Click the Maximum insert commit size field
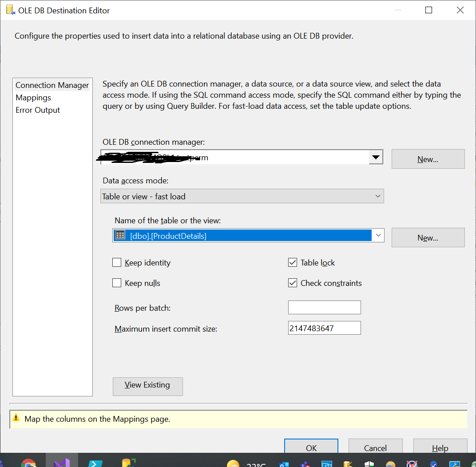 tap(324, 328)
